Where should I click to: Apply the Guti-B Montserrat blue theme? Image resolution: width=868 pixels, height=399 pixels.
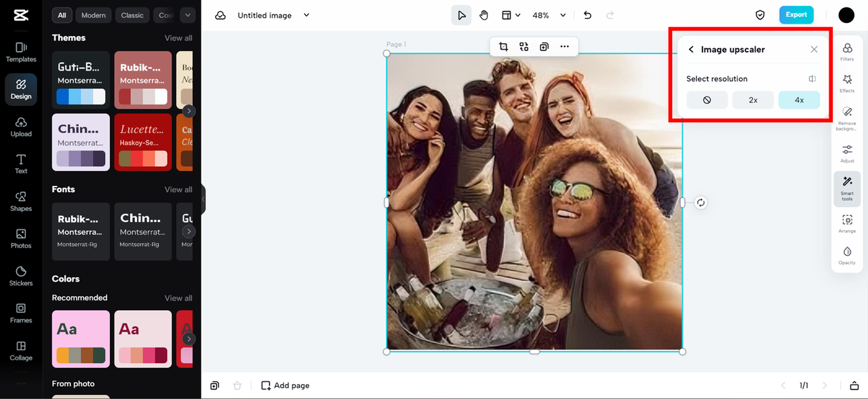click(81, 79)
